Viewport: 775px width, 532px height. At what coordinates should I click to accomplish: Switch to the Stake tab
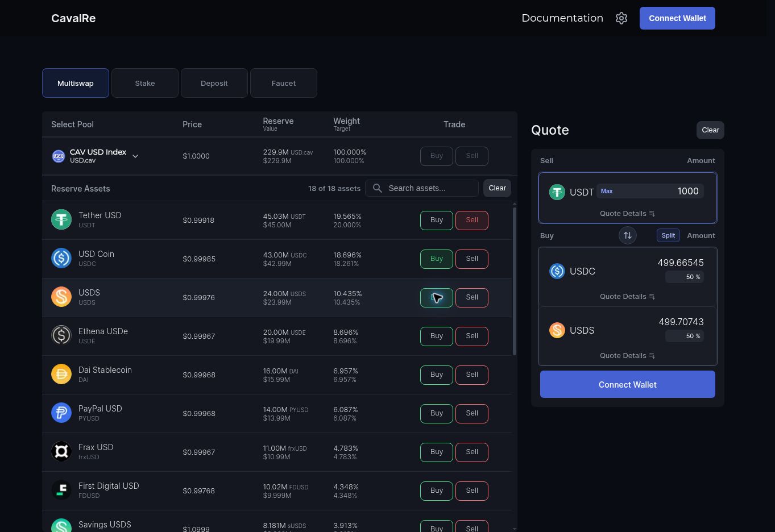tap(145, 83)
